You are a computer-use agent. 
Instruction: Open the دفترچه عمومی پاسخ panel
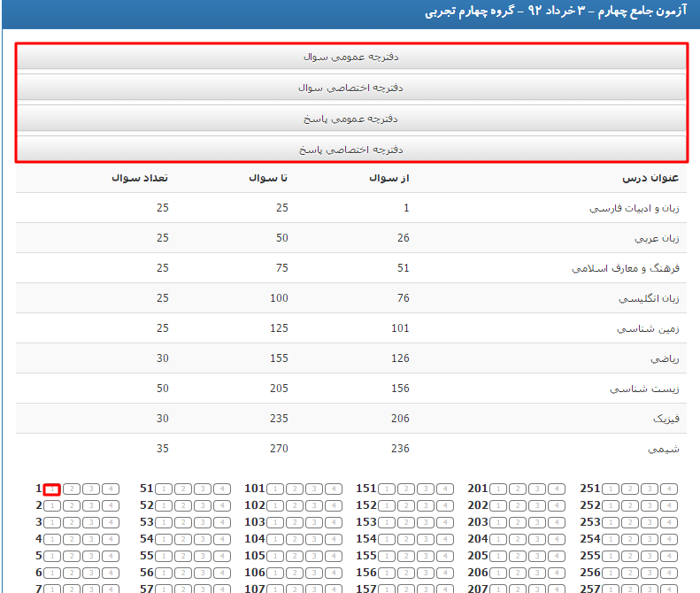351,119
